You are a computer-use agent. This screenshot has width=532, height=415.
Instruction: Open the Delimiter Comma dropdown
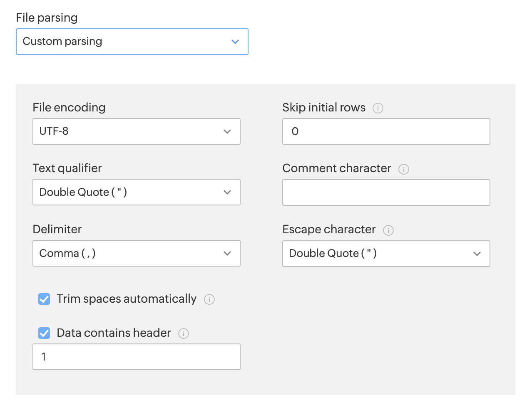pos(136,253)
